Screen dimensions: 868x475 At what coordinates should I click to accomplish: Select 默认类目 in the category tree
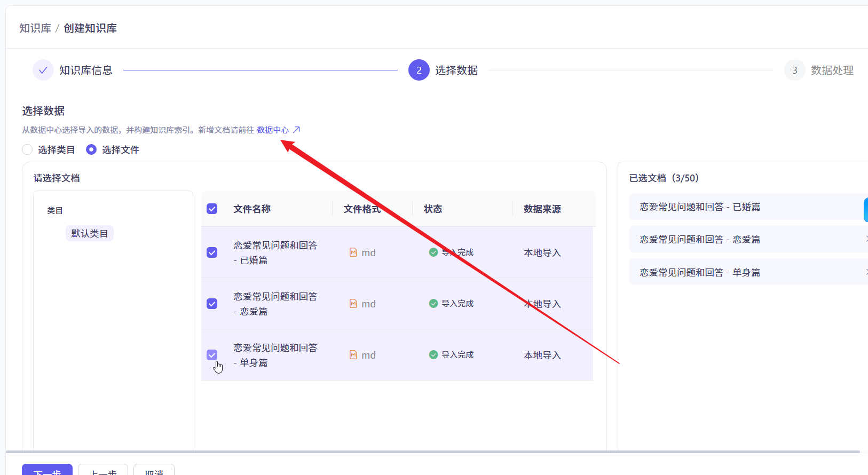(90, 233)
